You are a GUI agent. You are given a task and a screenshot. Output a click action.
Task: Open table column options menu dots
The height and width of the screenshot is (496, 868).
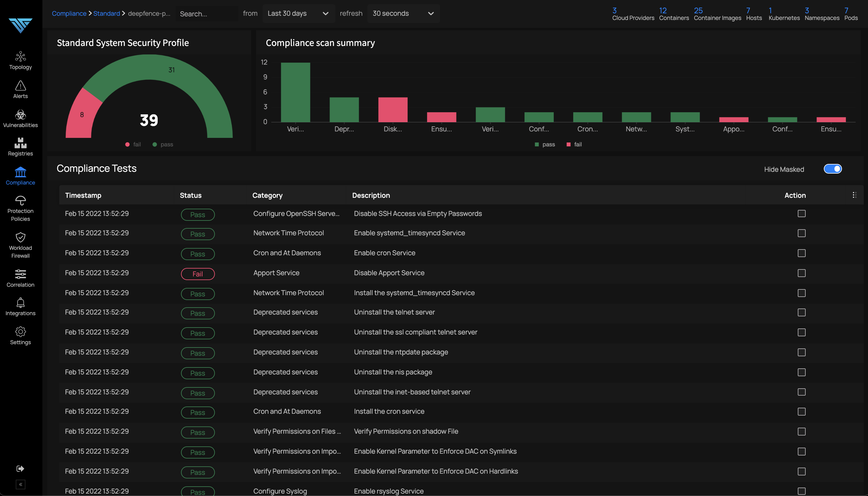854,195
